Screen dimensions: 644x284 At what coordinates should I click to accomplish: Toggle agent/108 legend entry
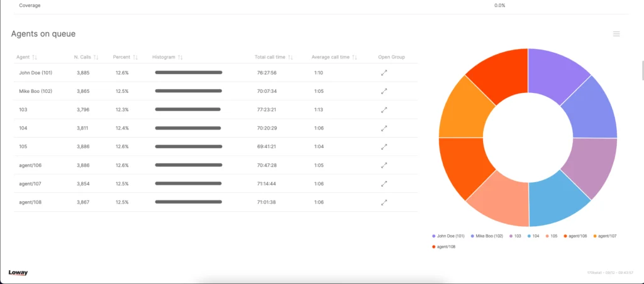pyautogui.click(x=444, y=246)
